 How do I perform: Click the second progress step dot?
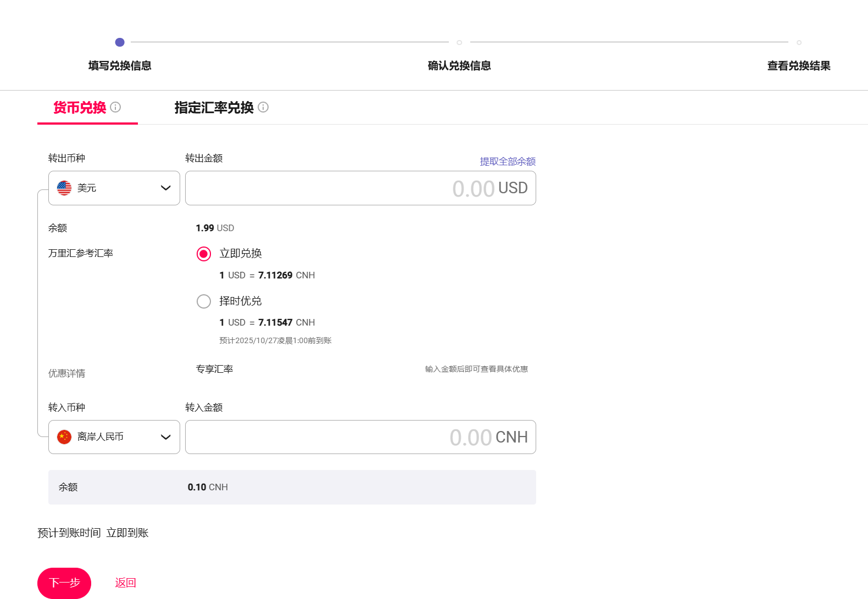(x=459, y=42)
